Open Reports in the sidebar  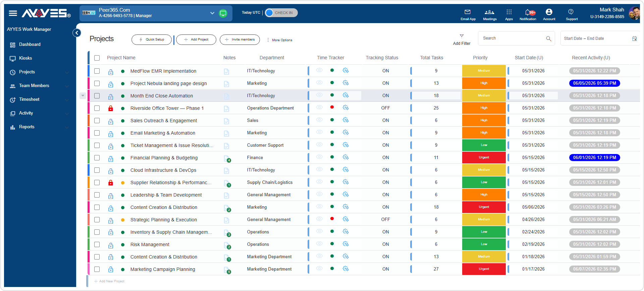pos(26,127)
